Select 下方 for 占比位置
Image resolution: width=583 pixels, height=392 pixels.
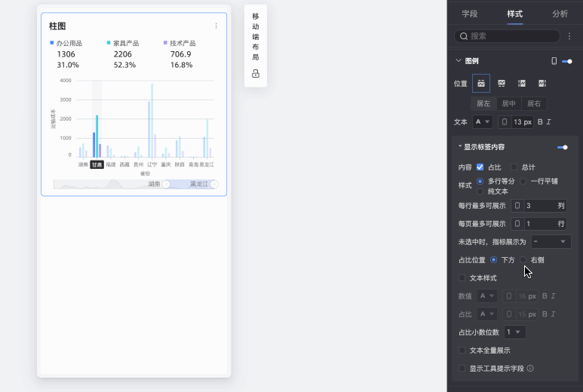pos(493,260)
